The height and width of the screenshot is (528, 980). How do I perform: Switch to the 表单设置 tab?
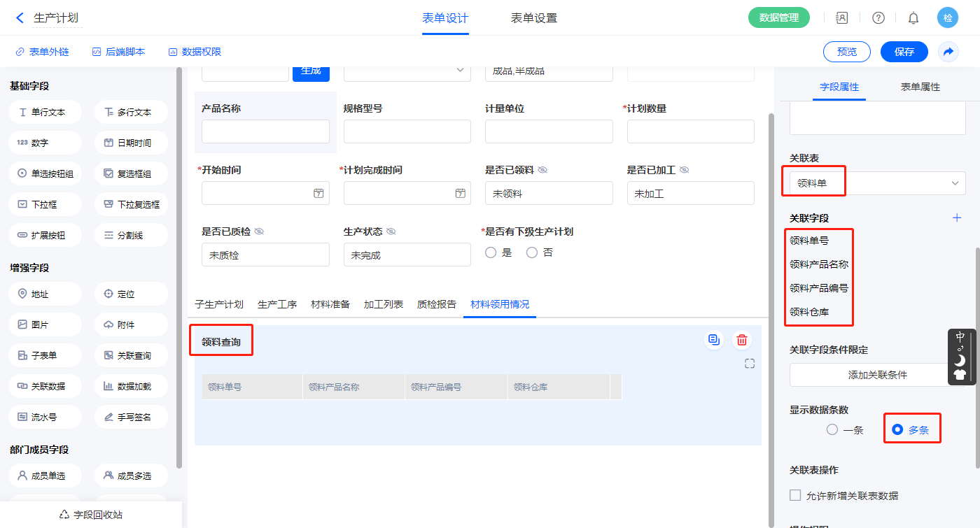pyautogui.click(x=534, y=18)
